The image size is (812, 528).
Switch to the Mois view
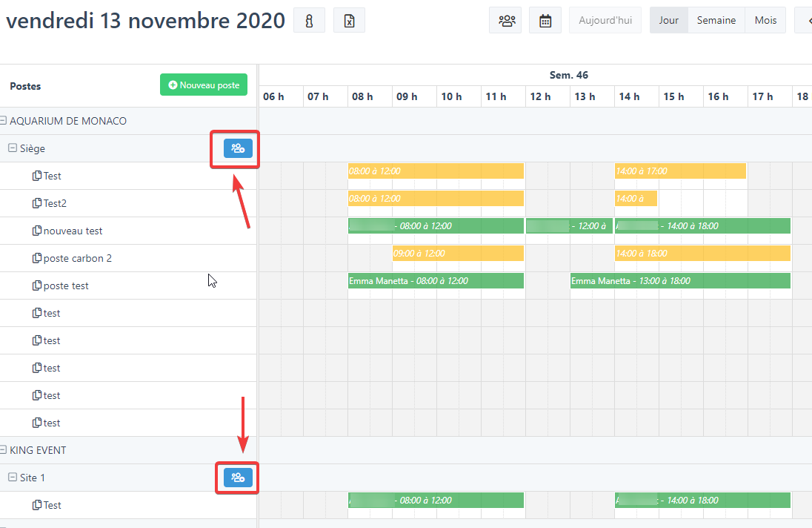pyautogui.click(x=765, y=21)
